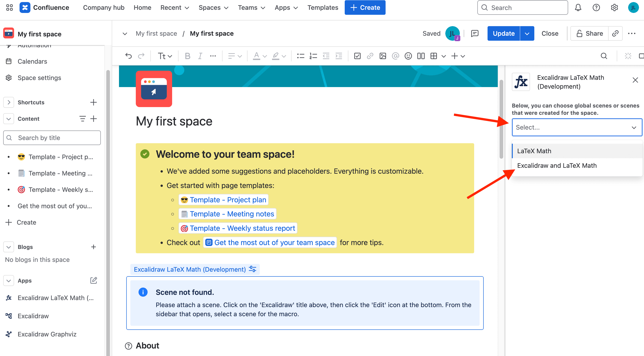Image resolution: width=644 pixels, height=356 pixels.
Task: Choose the LaTeX Math option
Action: coord(577,151)
